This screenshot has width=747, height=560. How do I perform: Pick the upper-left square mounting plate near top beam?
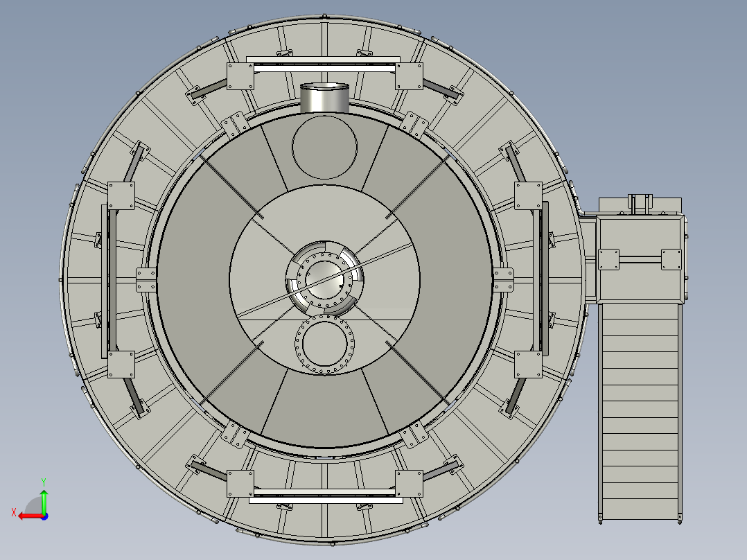(240, 76)
